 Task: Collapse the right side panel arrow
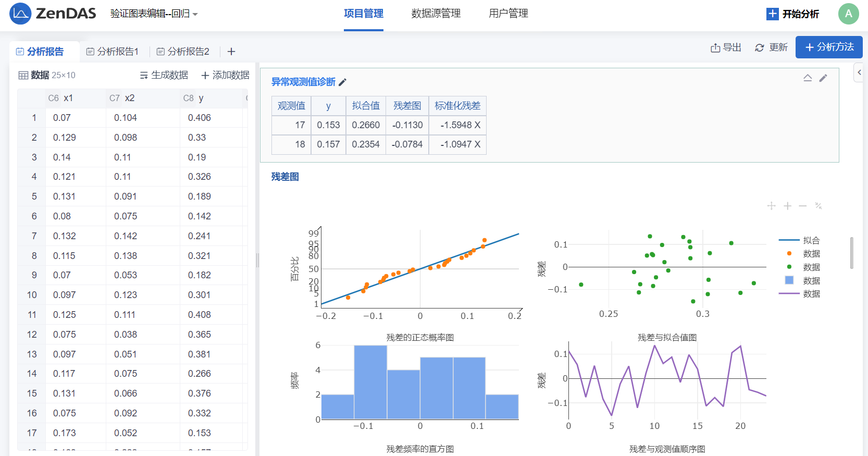tap(859, 72)
